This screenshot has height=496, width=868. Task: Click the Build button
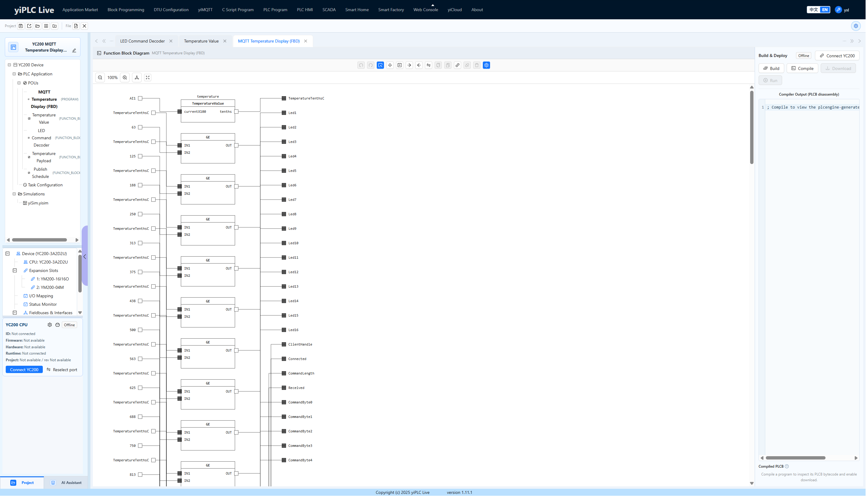tap(771, 68)
